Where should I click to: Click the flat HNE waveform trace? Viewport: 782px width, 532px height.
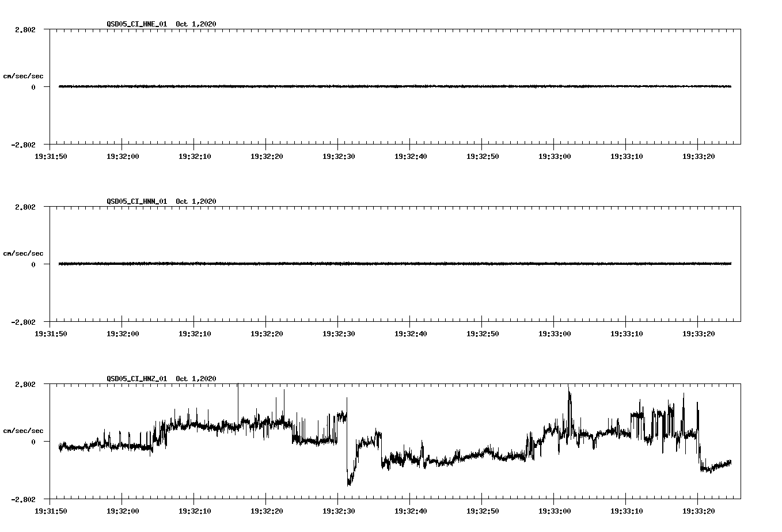click(346, 87)
